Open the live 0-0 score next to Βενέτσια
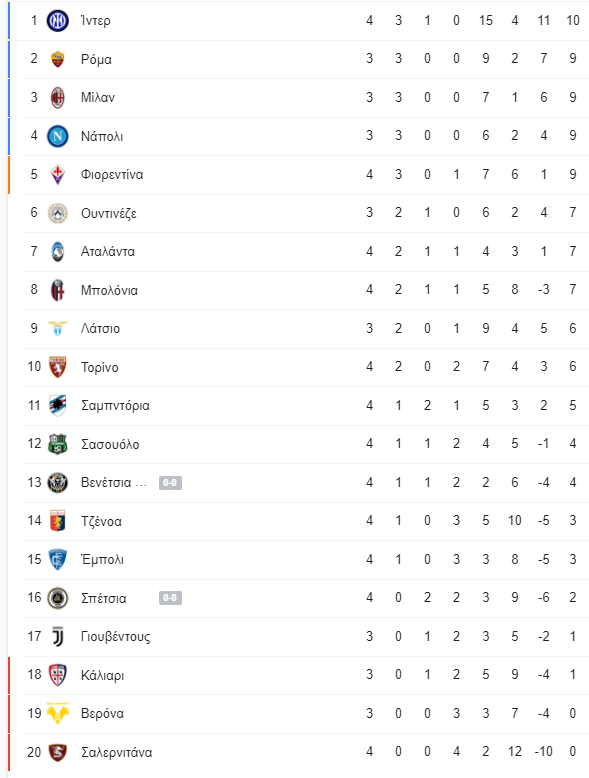 tap(170, 483)
